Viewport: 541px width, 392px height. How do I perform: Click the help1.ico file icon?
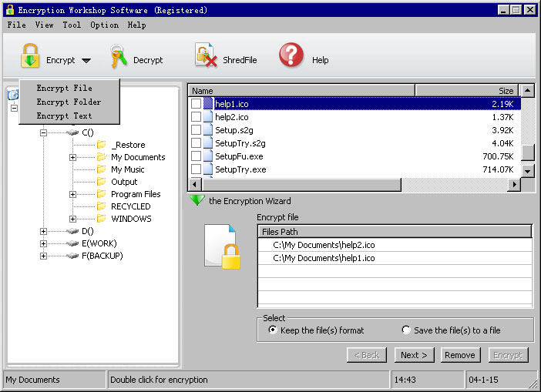208,104
